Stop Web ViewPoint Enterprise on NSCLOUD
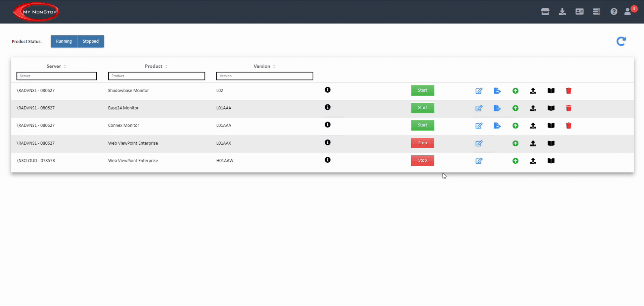644x306 pixels. click(x=422, y=160)
